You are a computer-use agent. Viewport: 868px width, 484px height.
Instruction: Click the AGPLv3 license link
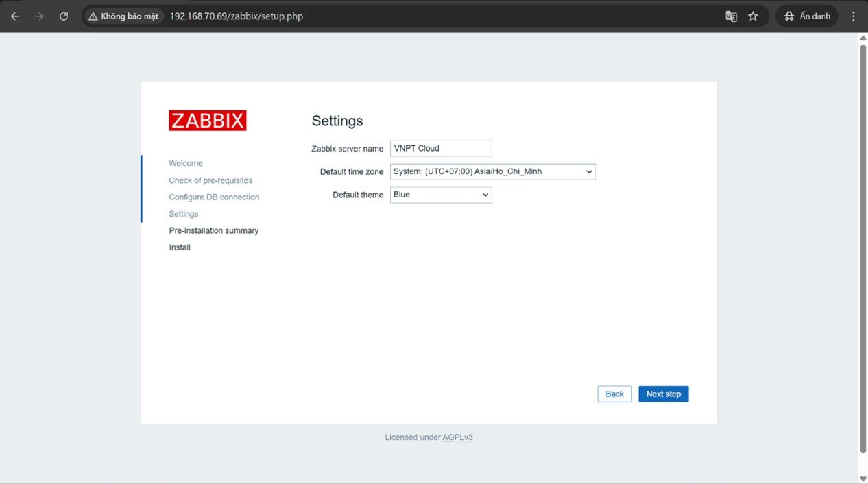tap(457, 437)
